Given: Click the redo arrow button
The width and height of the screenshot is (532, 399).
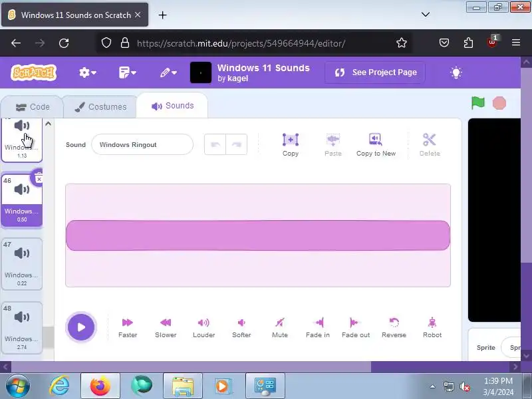Looking at the screenshot, I should coord(237,144).
